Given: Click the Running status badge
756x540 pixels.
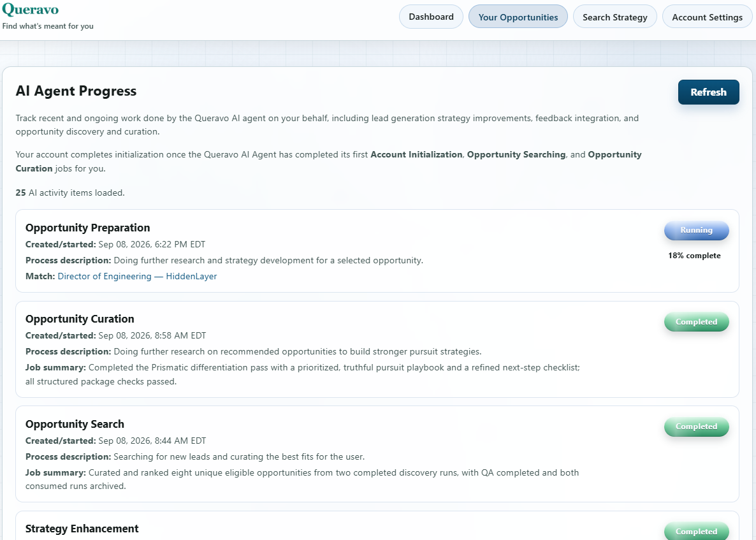Looking at the screenshot, I should (696, 230).
